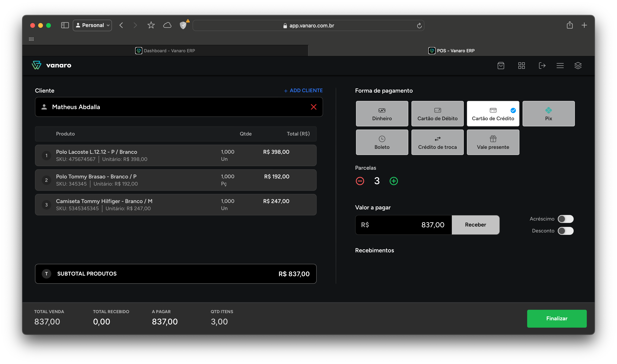Click the Receber button
This screenshot has height=364, width=617.
tap(475, 225)
